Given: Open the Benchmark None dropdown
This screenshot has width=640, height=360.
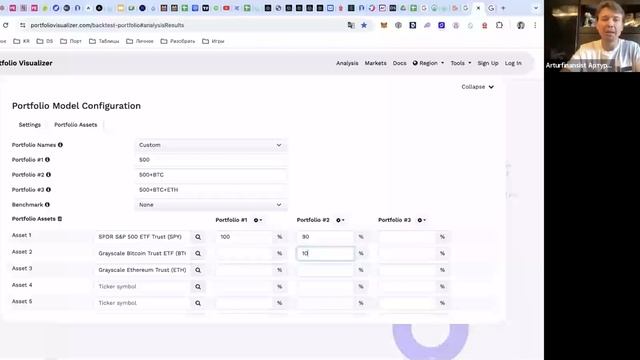Looking at the screenshot, I should tap(211, 204).
